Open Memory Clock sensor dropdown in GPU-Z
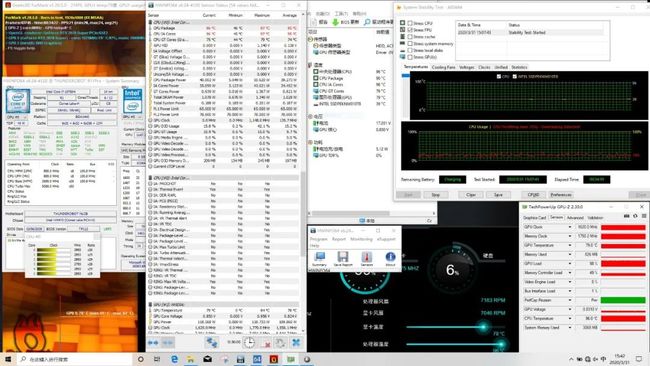 [570, 236]
